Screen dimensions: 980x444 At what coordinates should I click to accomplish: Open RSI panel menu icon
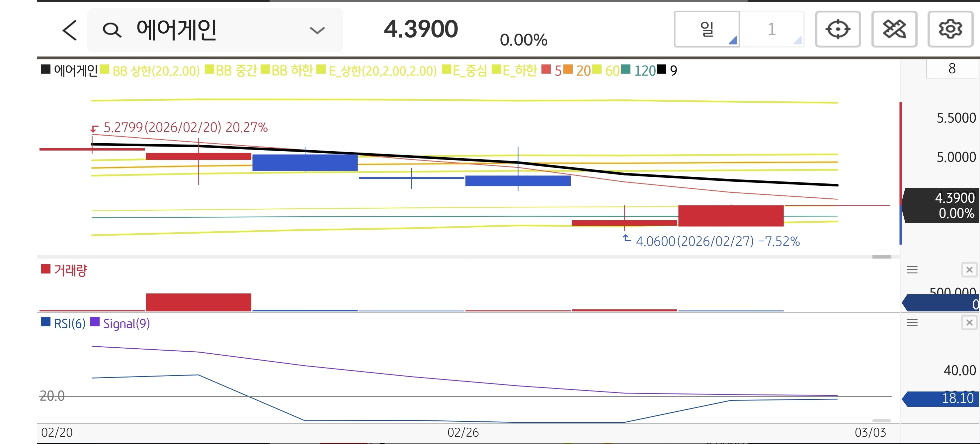[912, 323]
